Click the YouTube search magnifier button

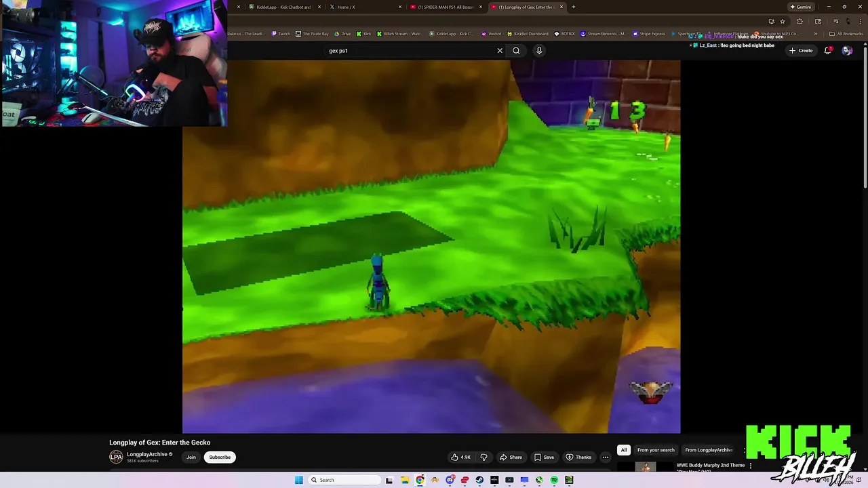coord(516,50)
